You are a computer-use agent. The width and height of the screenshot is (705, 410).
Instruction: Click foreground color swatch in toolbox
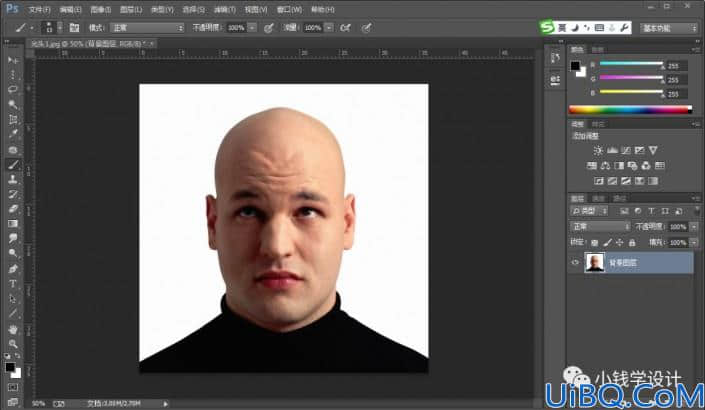[10, 367]
